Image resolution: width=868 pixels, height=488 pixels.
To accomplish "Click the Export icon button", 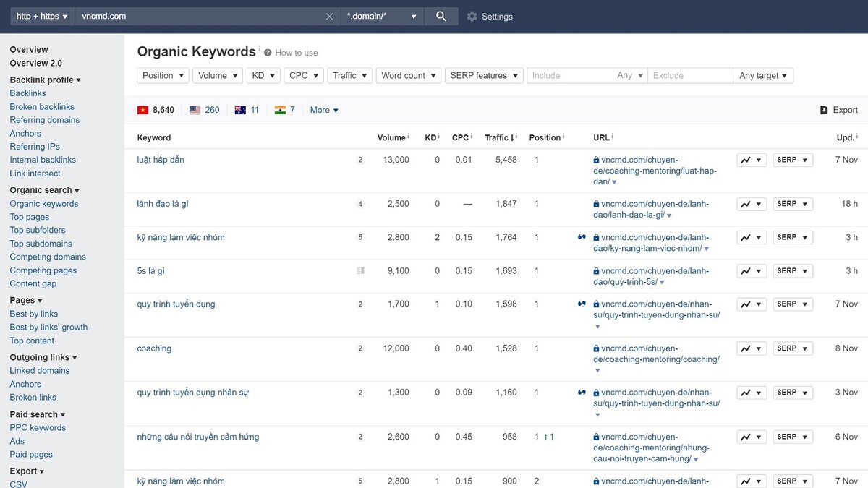I will click(x=824, y=110).
